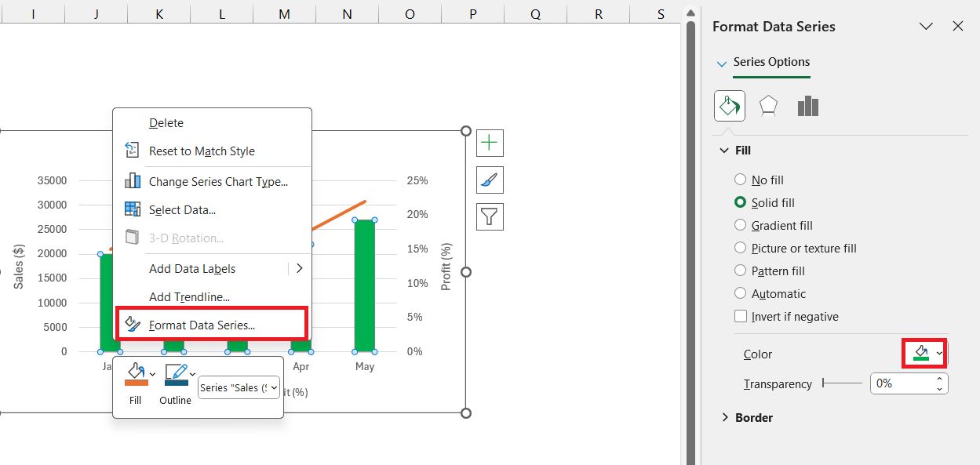Click the Delete context menu entry

tap(212, 123)
